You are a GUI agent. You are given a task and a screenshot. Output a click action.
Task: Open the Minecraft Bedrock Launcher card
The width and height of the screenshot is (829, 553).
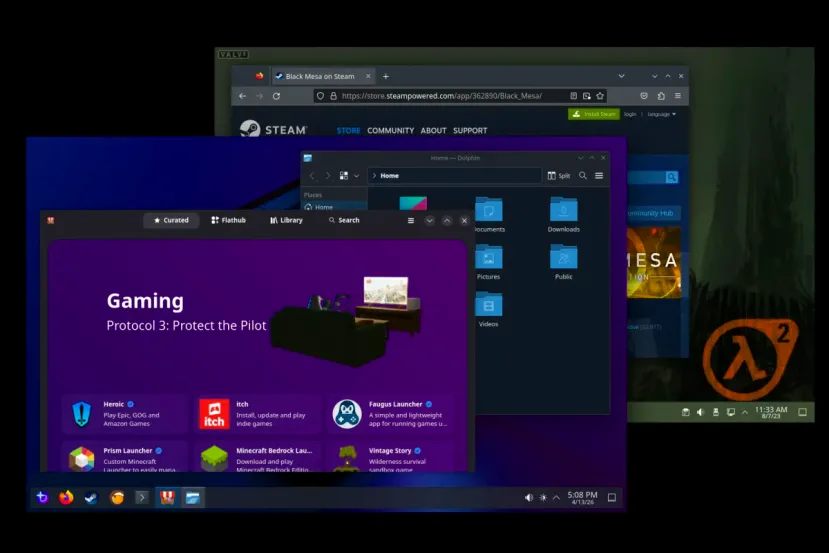[x=257, y=457]
